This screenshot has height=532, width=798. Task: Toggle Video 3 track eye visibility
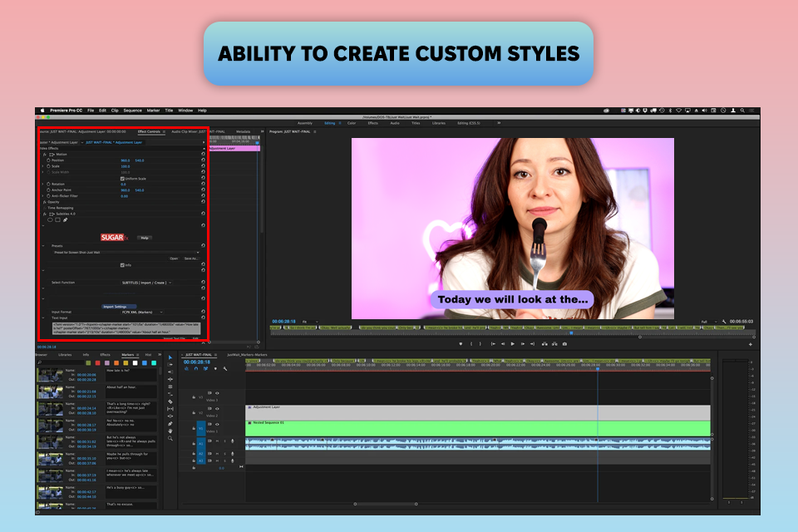(x=217, y=393)
